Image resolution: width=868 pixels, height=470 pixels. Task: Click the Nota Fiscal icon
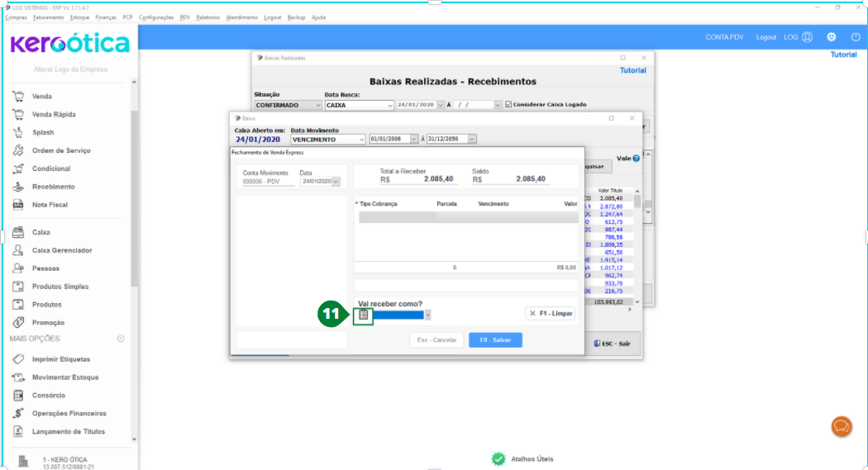[x=18, y=205]
